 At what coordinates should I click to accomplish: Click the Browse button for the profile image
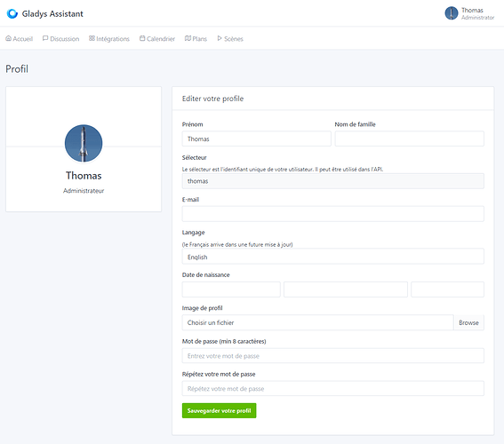468,322
